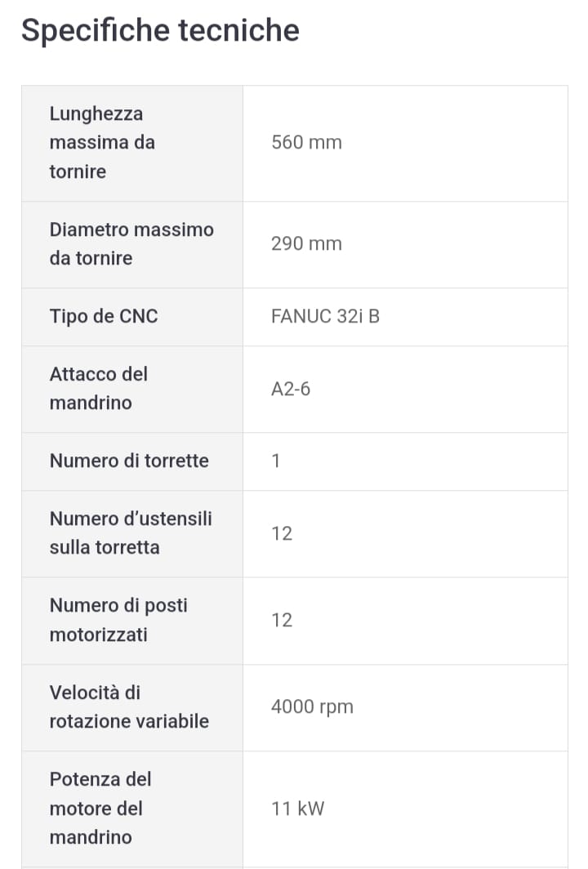Viewport: 588px width, 869px height.
Task: Click the turret count value 1
Action: point(276,461)
